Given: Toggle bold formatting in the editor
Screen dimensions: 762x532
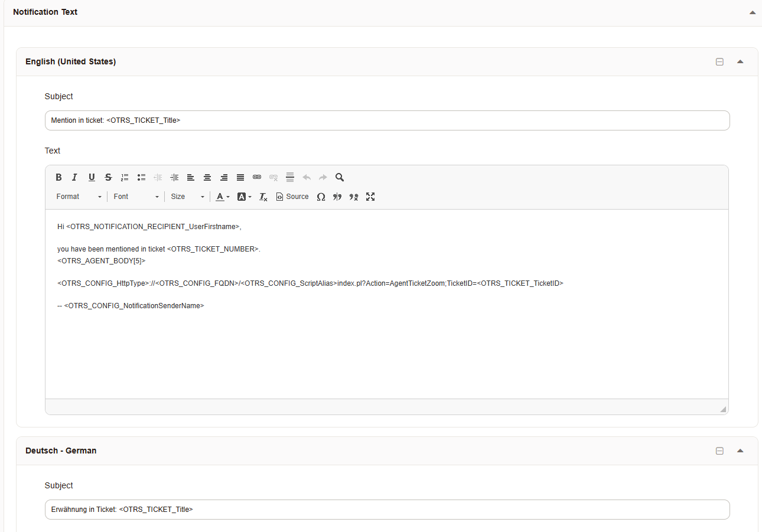Looking at the screenshot, I should [58, 177].
